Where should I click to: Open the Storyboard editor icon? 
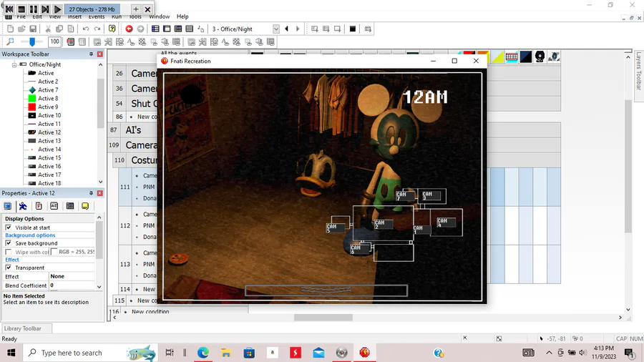click(155, 29)
